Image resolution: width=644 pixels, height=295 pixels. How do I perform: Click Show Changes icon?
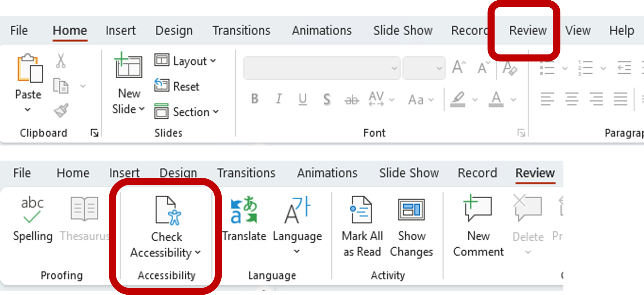[411, 209]
